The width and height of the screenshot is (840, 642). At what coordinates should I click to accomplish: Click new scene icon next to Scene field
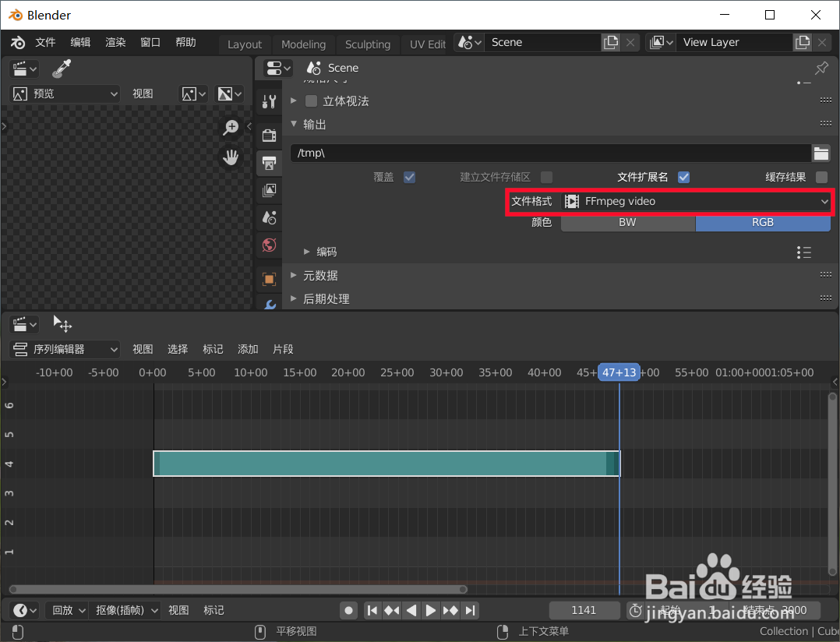[x=611, y=42]
